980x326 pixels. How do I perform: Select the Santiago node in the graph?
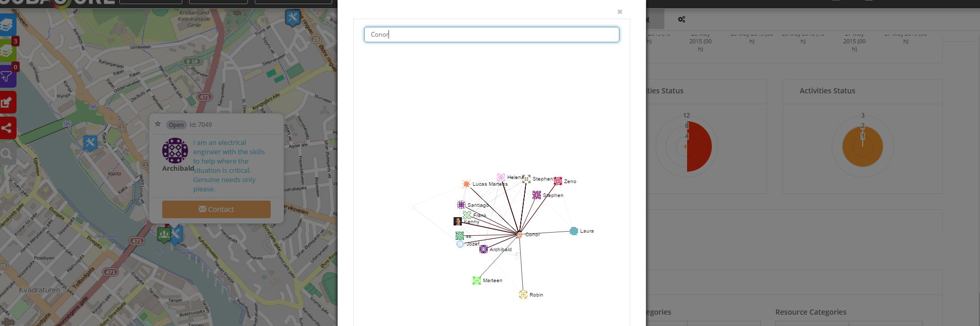461,205
